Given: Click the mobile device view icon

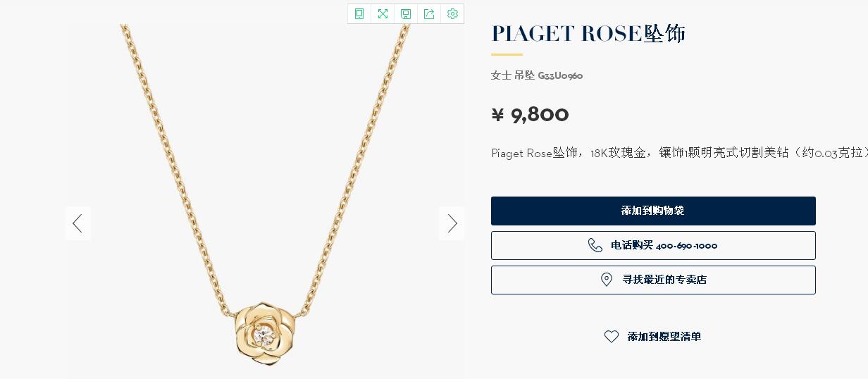Looking at the screenshot, I should click(x=359, y=14).
